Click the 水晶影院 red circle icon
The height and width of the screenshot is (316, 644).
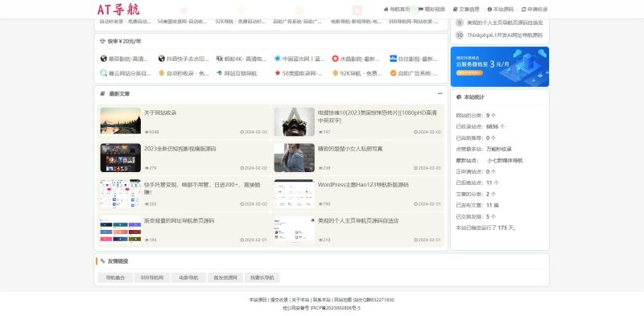click(x=335, y=59)
